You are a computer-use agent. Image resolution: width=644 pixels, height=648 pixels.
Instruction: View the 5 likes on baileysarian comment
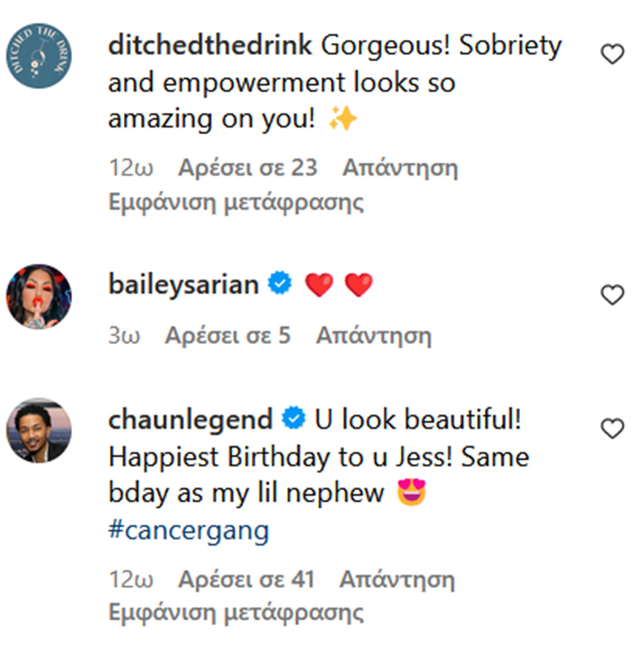227,335
